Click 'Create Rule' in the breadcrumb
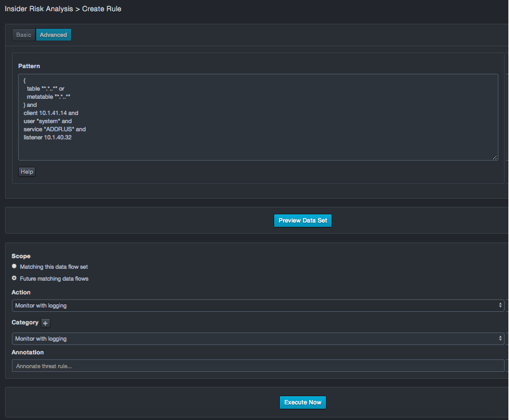Image resolution: width=509 pixels, height=420 pixels. click(102, 9)
